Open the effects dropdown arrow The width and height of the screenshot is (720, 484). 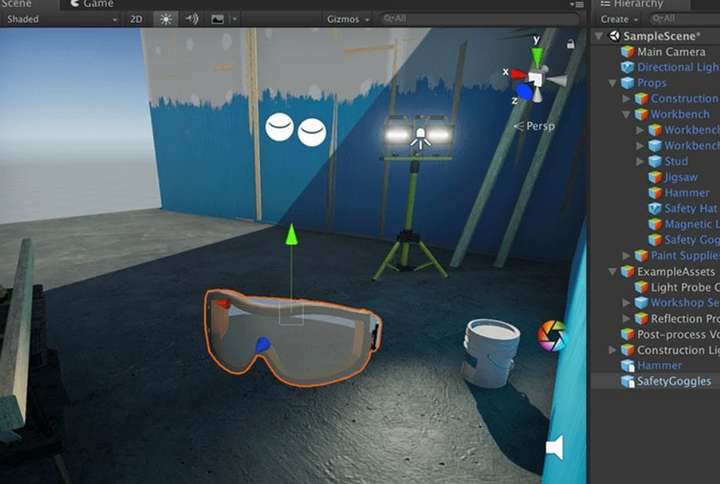(x=235, y=19)
